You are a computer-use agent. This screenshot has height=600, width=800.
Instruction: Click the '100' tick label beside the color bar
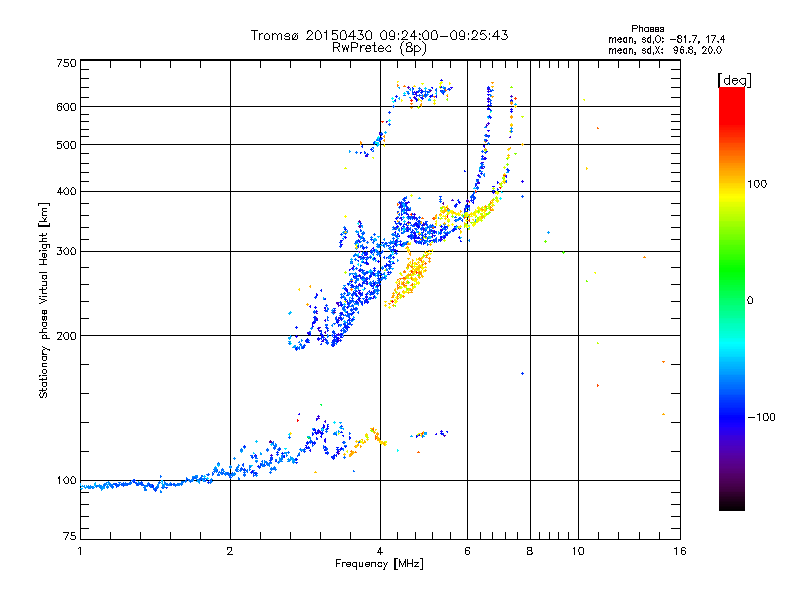757,184
